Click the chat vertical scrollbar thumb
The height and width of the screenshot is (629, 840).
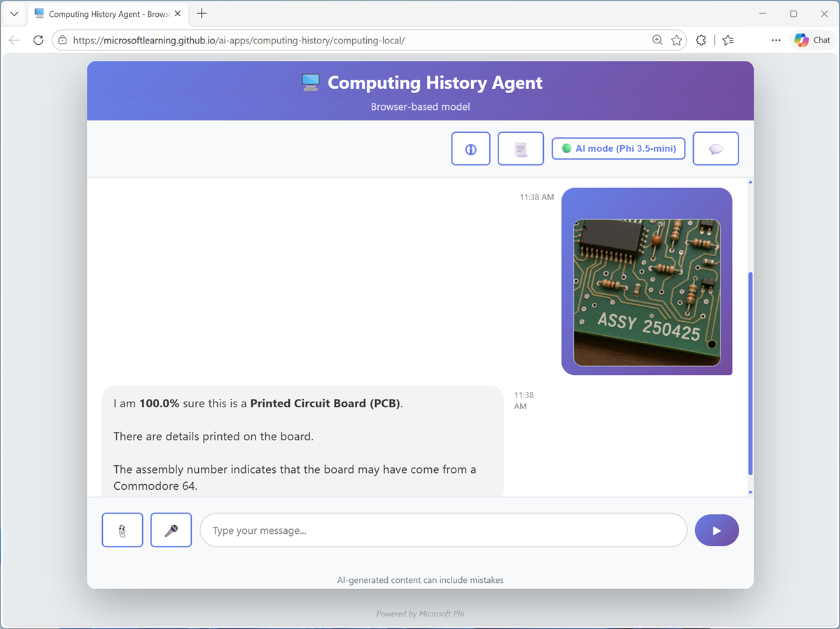point(750,374)
